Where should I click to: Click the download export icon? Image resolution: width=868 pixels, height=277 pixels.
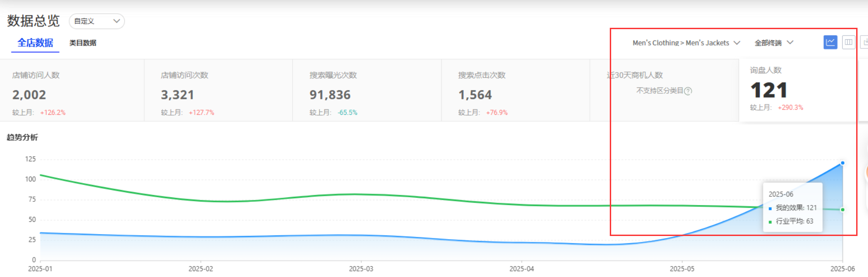(864, 42)
